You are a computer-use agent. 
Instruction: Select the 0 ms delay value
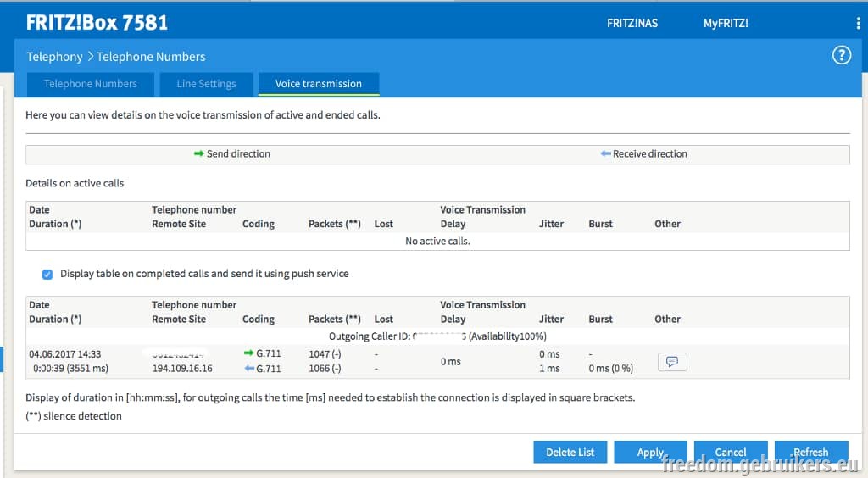point(451,361)
